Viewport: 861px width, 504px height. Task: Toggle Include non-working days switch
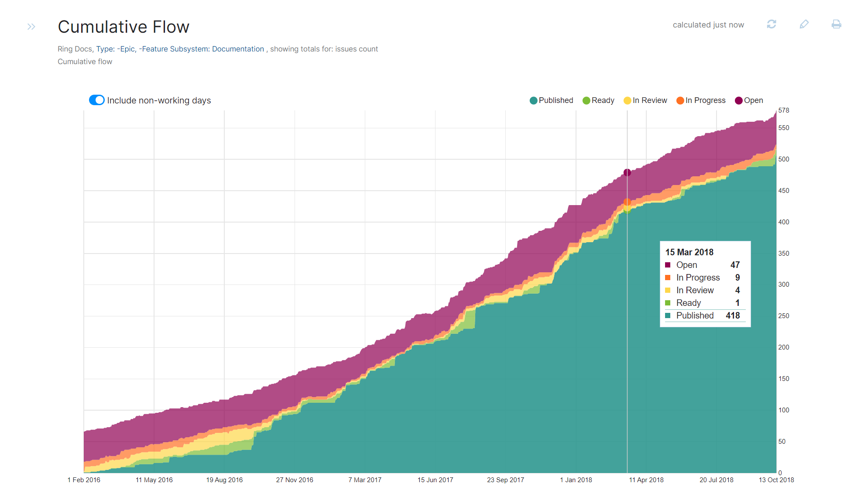97,100
